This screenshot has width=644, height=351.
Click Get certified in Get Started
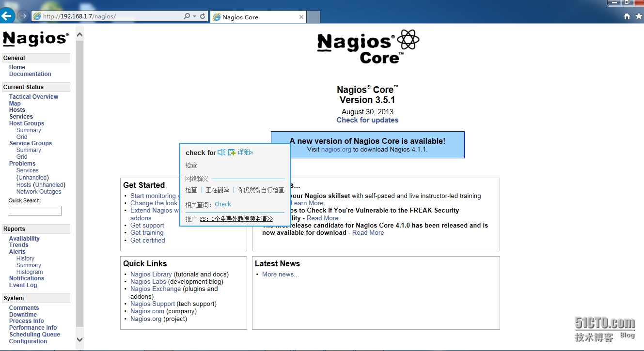click(x=148, y=241)
